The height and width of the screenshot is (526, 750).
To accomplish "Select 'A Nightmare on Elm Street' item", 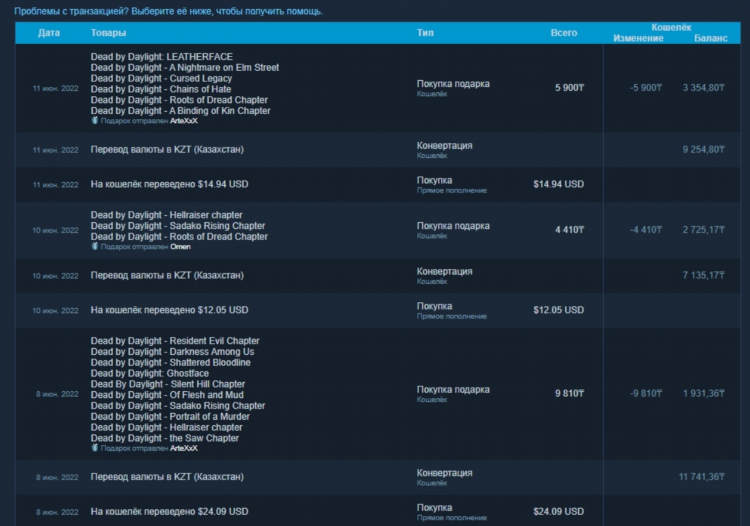I will click(185, 67).
